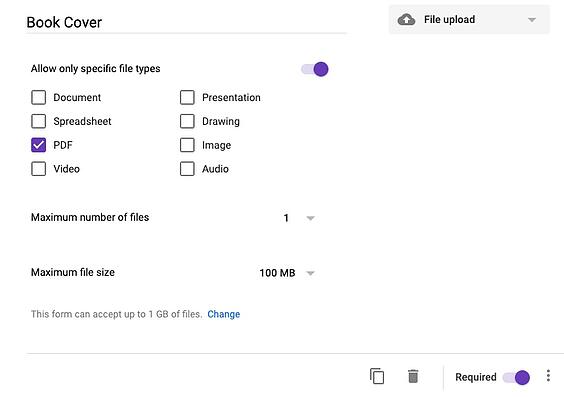Click the Maximum number of files label

[x=90, y=217]
